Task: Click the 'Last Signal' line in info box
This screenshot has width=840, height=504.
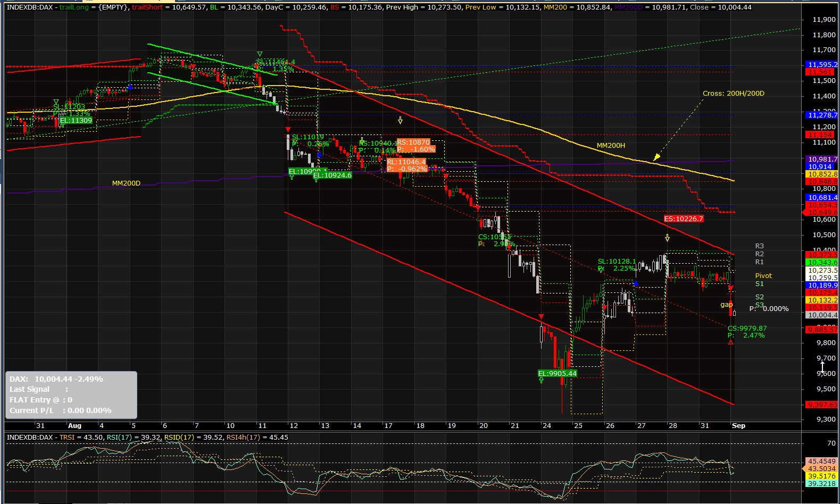Action: [39, 389]
